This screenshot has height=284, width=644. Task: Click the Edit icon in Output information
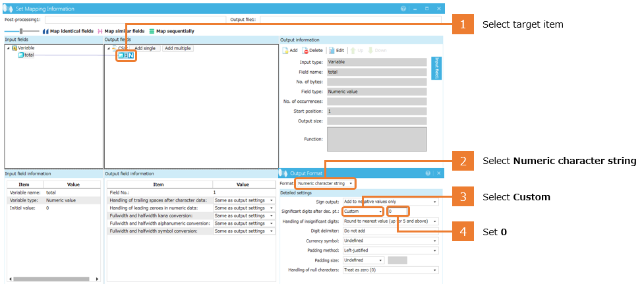pos(332,51)
